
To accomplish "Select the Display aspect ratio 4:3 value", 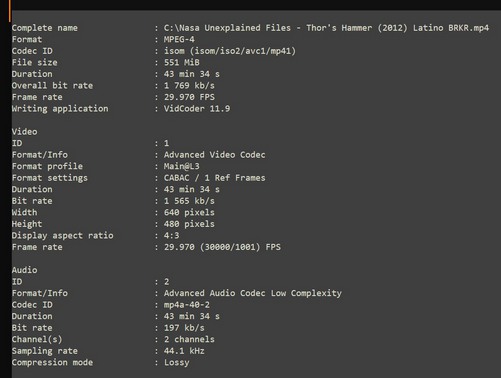I will coord(171,236).
